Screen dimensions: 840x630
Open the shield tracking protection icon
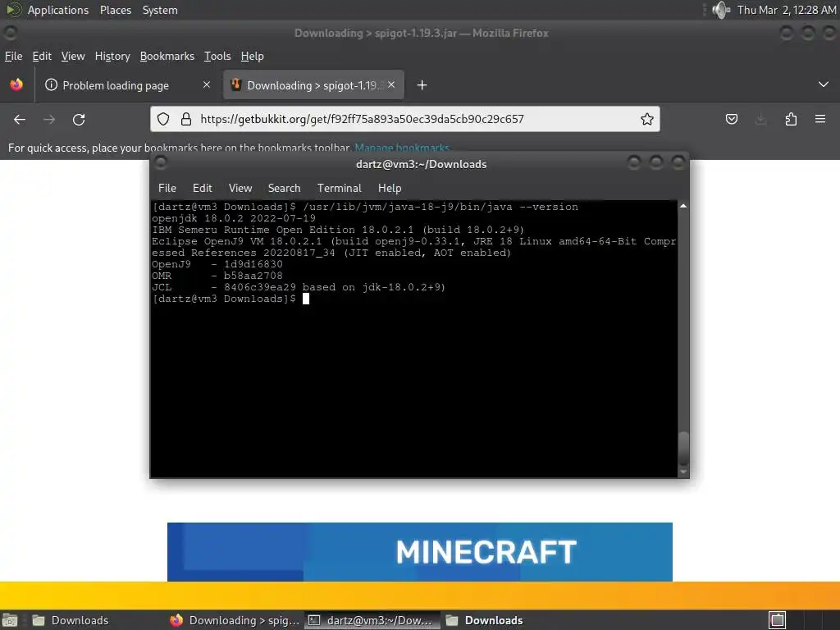click(163, 119)
